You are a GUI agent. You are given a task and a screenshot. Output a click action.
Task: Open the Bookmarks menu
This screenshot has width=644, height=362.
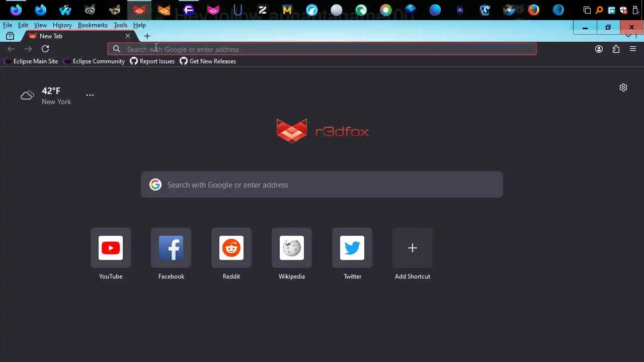(x=93, y=25)
